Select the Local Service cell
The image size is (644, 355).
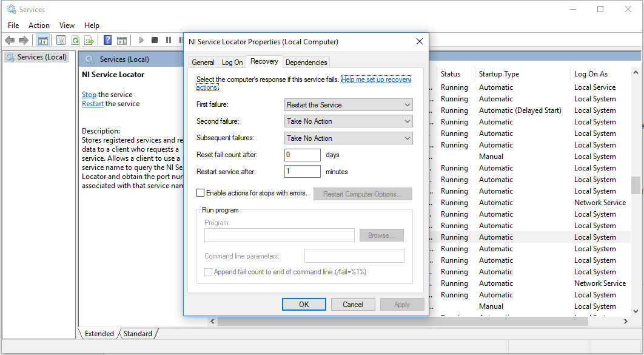(x=595, y=87)
